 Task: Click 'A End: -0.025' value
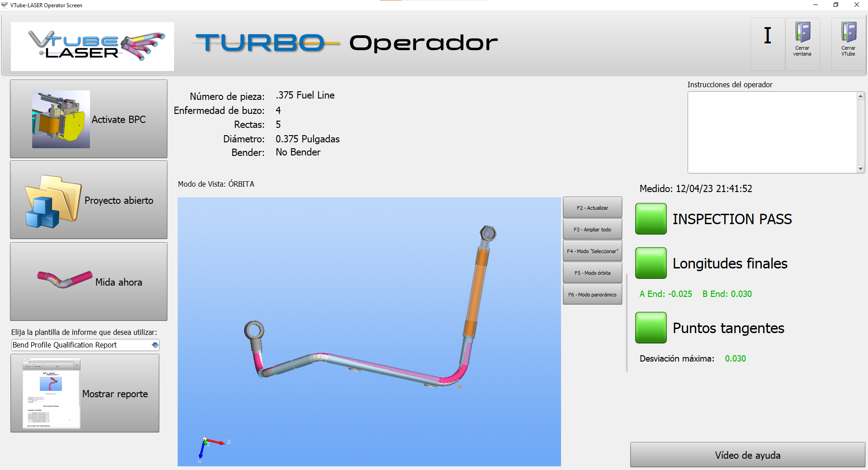pos(665,294)
